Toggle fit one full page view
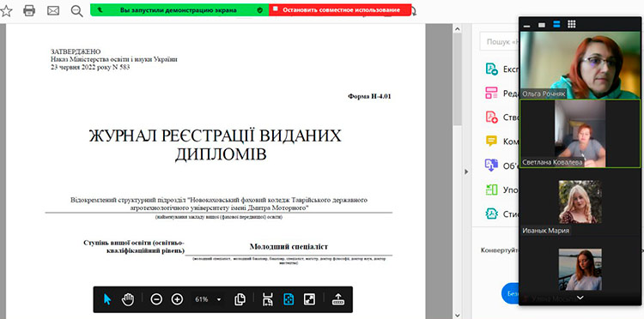The height and width of the screenshot is (319, 644). coord(289,299)
